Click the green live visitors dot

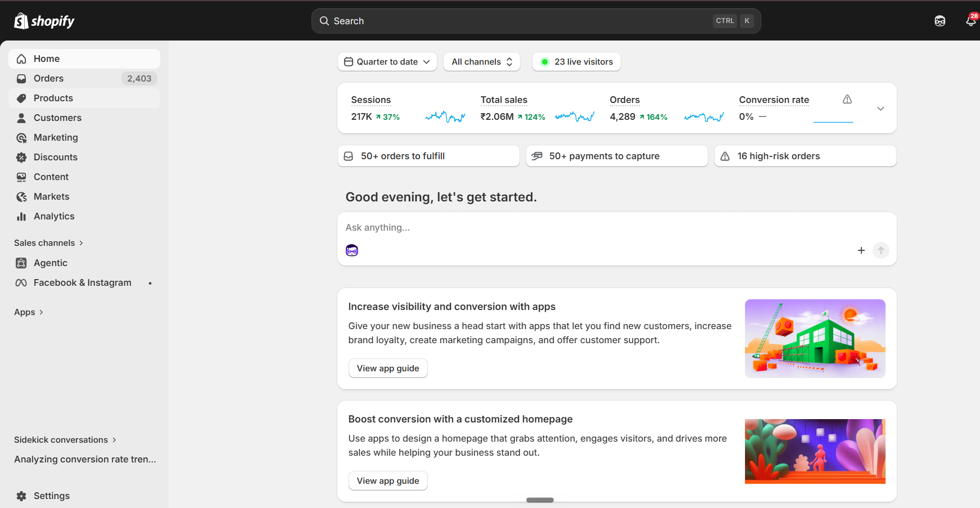pyautogui.click(x=544, y=62)
